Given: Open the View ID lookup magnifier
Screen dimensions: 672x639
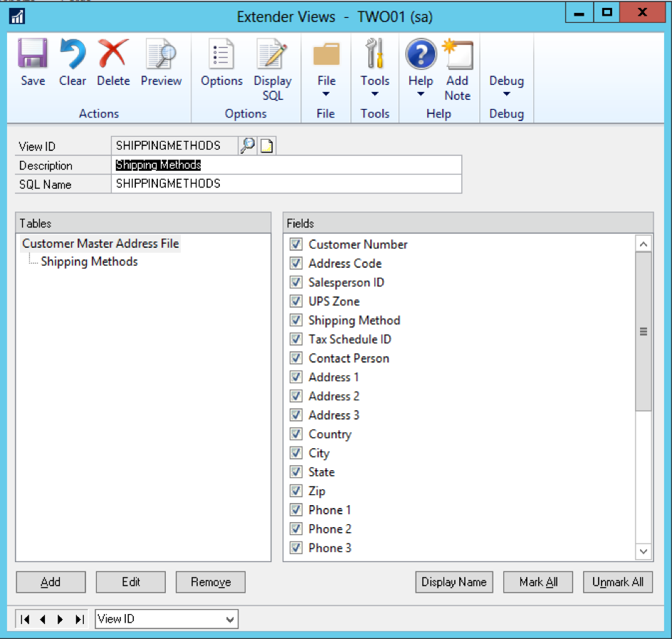Looking at the screenshot, I should click(x=248, y=145).
